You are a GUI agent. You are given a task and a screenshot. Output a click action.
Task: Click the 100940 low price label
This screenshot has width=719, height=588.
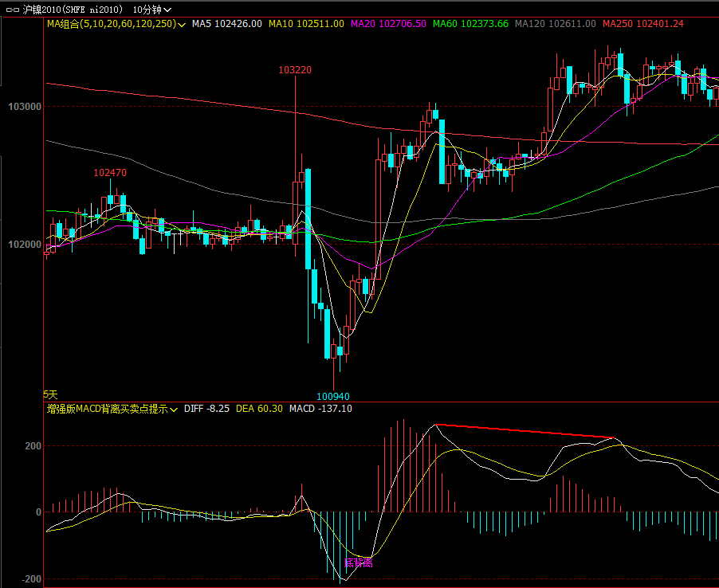(333, 397)
